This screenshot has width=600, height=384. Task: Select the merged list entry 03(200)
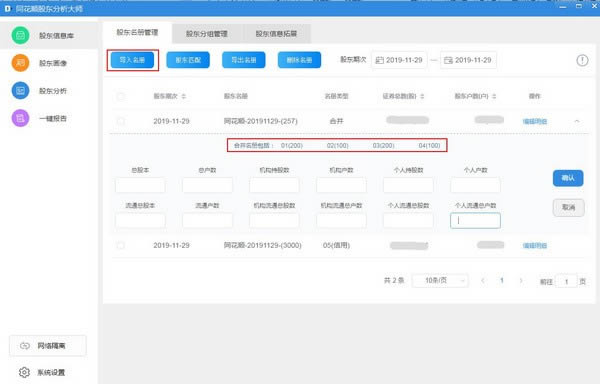tap(383, 146)
